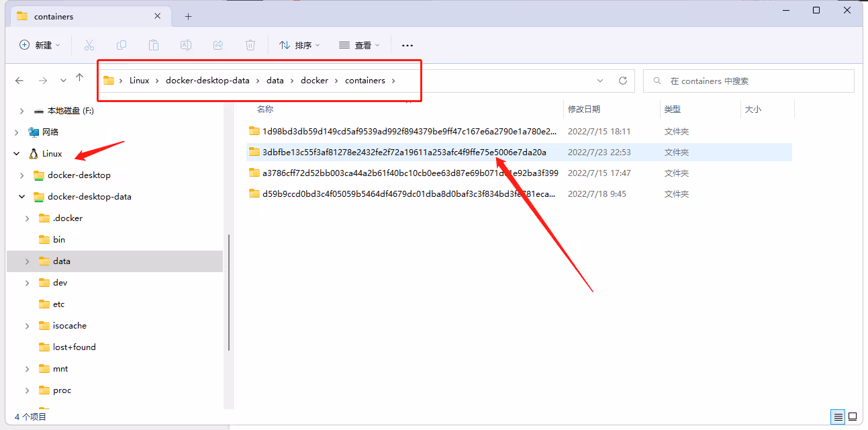The height and width of the screenshot is (430, 868).
Task: Expand the 本地磁盘 (F:) tree node
Action: pos(21,111)
